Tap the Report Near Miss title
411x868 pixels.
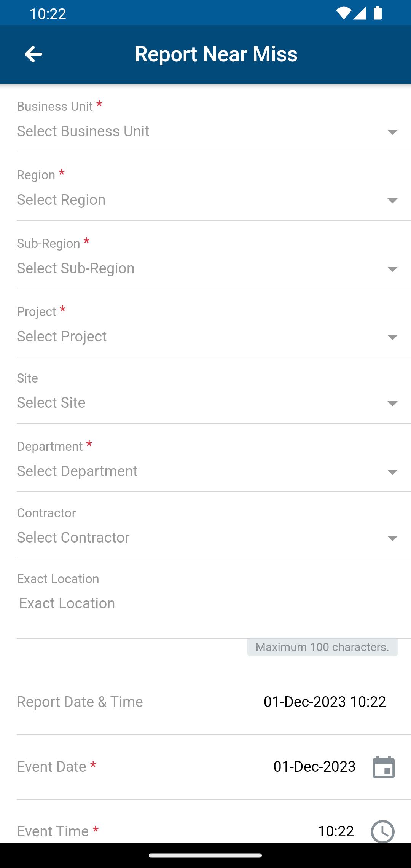pos(216,54)
